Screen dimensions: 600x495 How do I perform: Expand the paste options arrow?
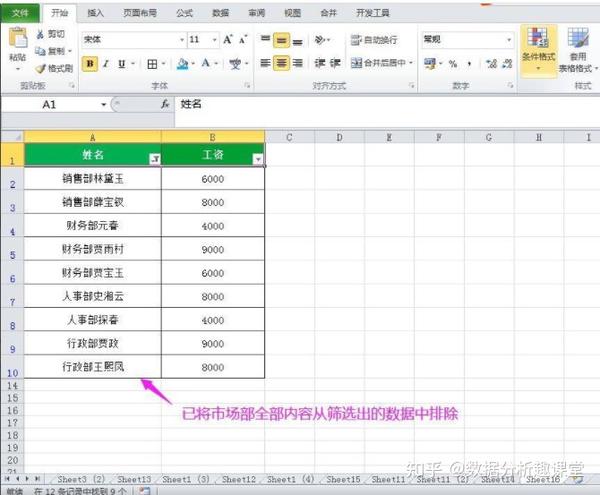(x=18, y=69)
